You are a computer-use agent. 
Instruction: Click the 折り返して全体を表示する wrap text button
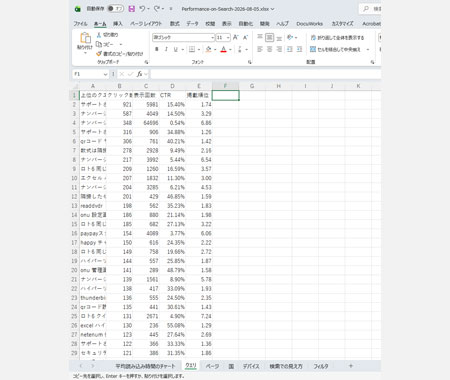click(x=337, y=37)
